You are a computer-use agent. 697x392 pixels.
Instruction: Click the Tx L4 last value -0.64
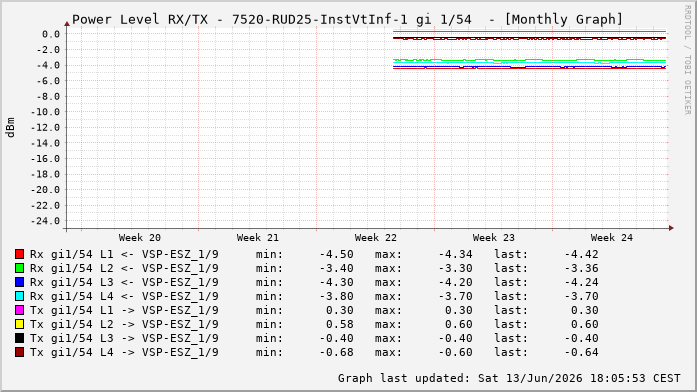point(581,352)
